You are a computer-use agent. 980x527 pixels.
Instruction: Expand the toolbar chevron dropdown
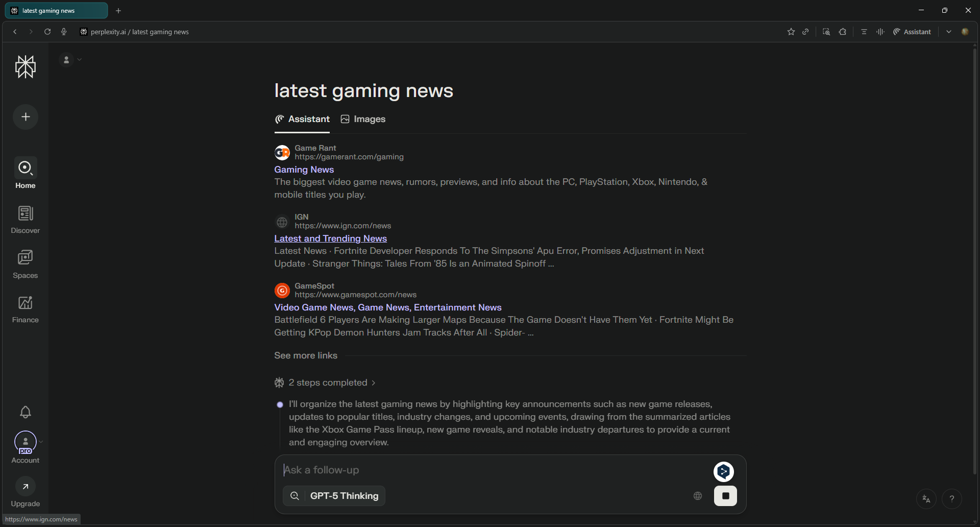[949, 32]
